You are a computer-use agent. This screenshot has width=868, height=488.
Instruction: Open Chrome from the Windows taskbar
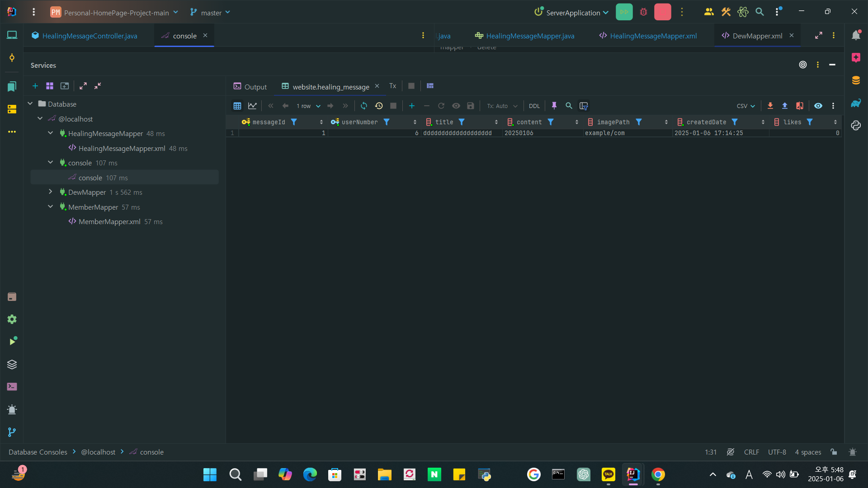tap(658, 474)
